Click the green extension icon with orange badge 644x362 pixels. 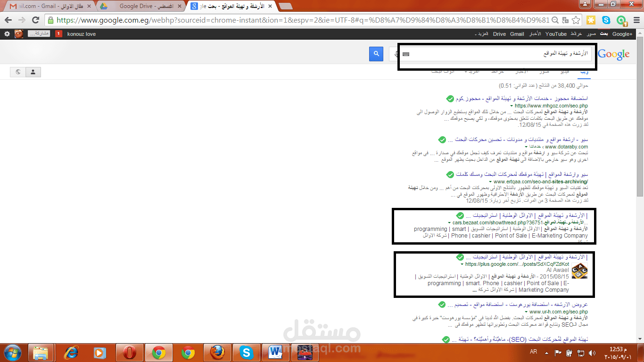click(622, 20)
